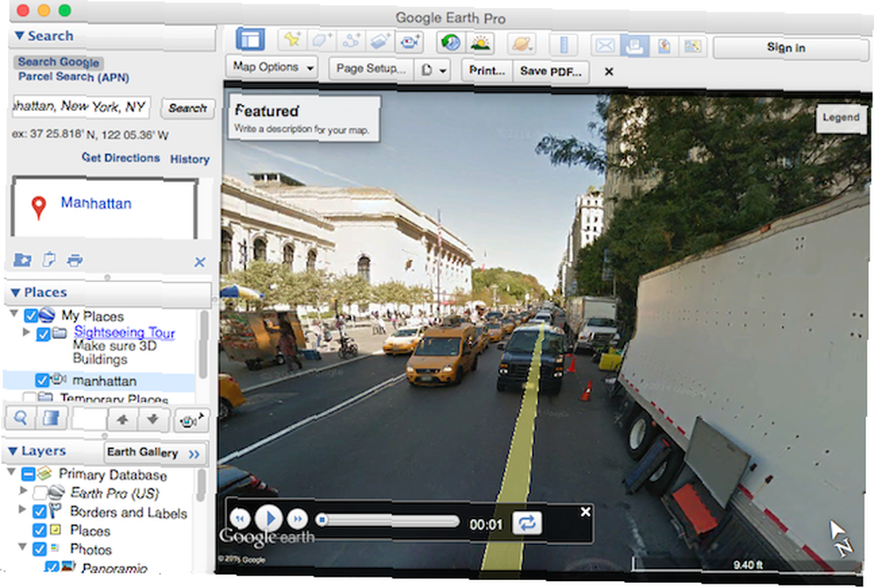
Task: Select the Add Path tool
Action: [x=351, y=41]
